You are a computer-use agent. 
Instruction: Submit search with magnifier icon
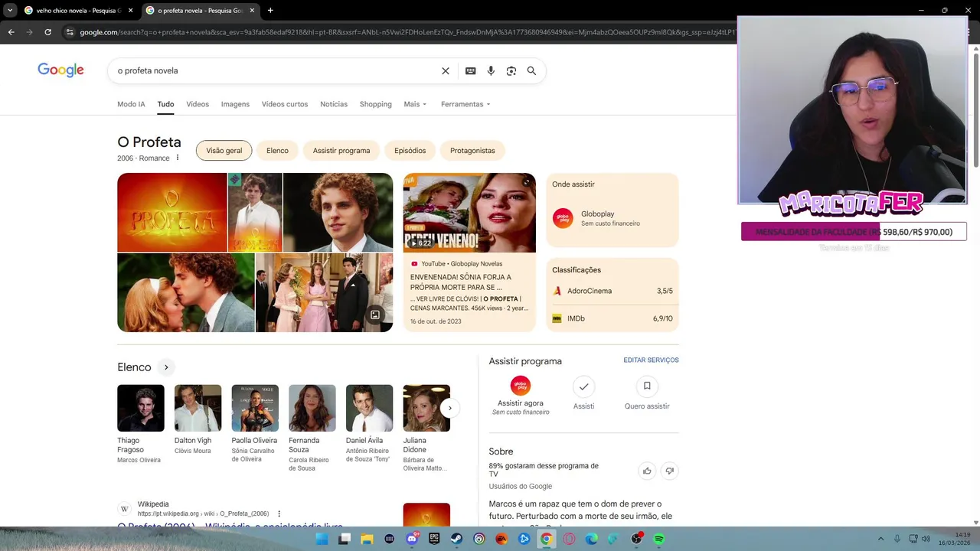coord(531,70)
